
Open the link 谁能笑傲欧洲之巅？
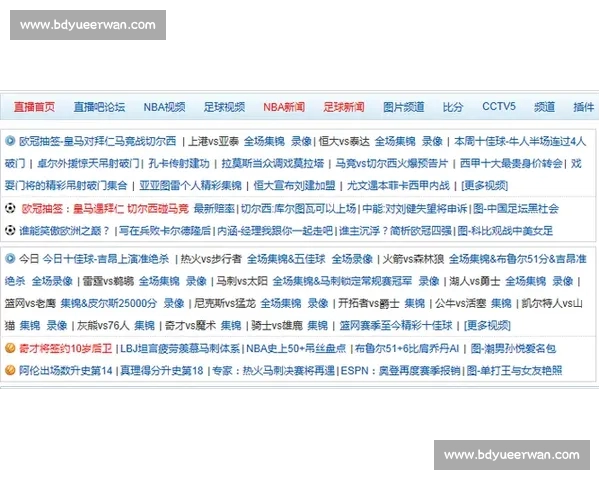tap(65, 231)
